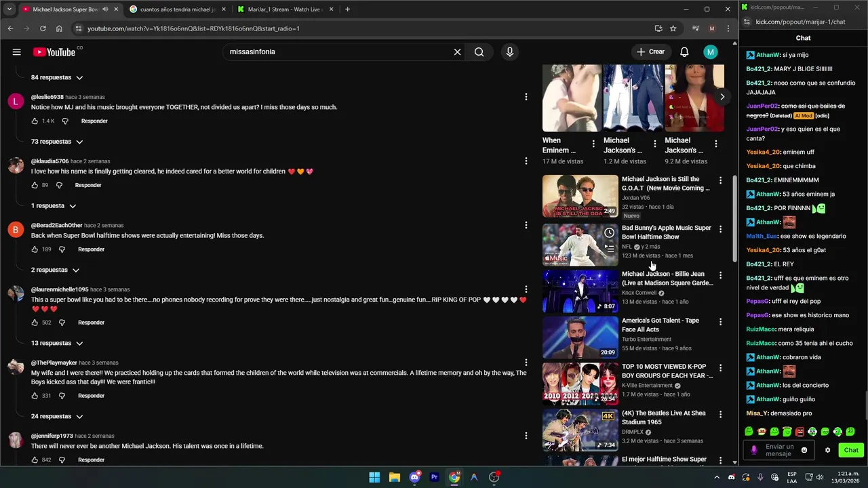Open File Explorer from the taskbar

pyautogui.click(x=394, y=477)
